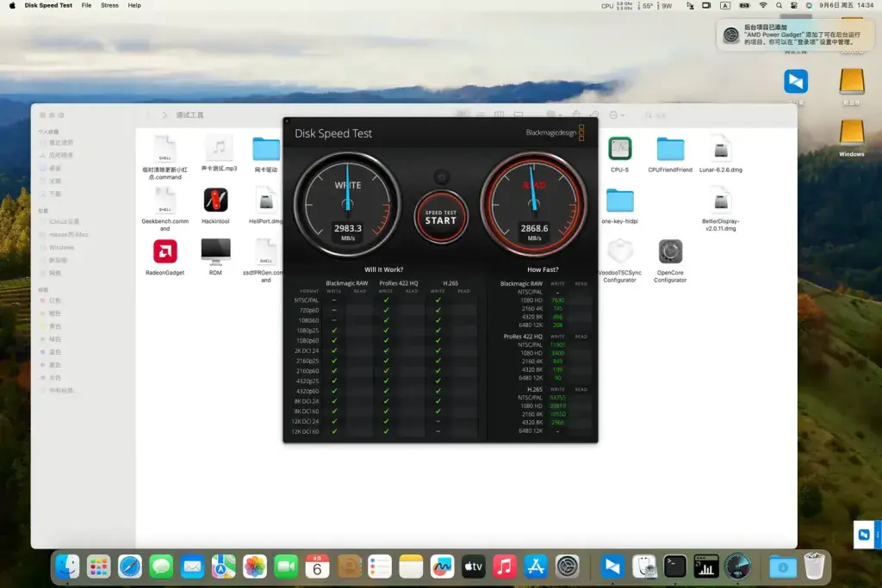
Task: Select the ssdtPRGen.command file
Action: pyautogui.click(x=264, y=261)
